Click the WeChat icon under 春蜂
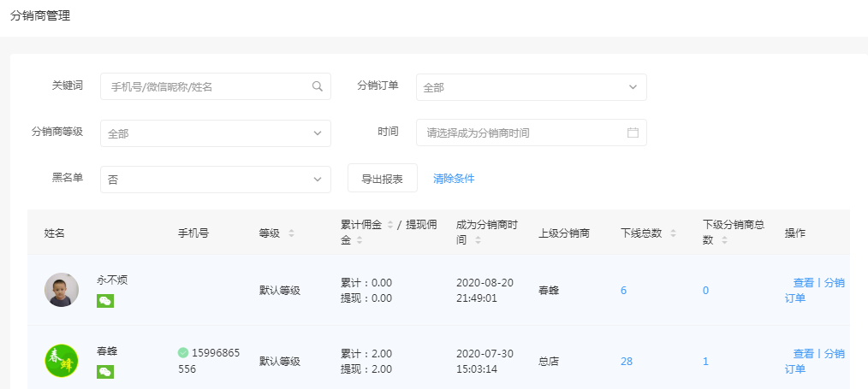Screen dimensions: 868x389 (105, 372)
